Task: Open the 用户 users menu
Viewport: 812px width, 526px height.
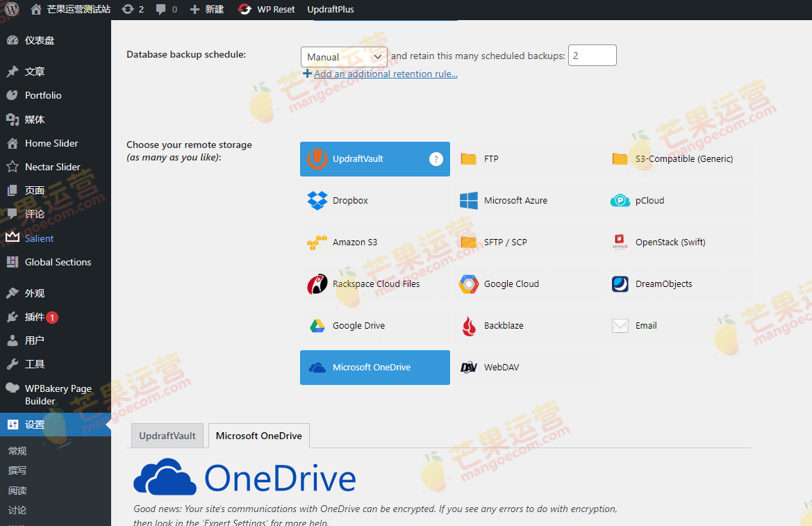Action: point(56,340)
